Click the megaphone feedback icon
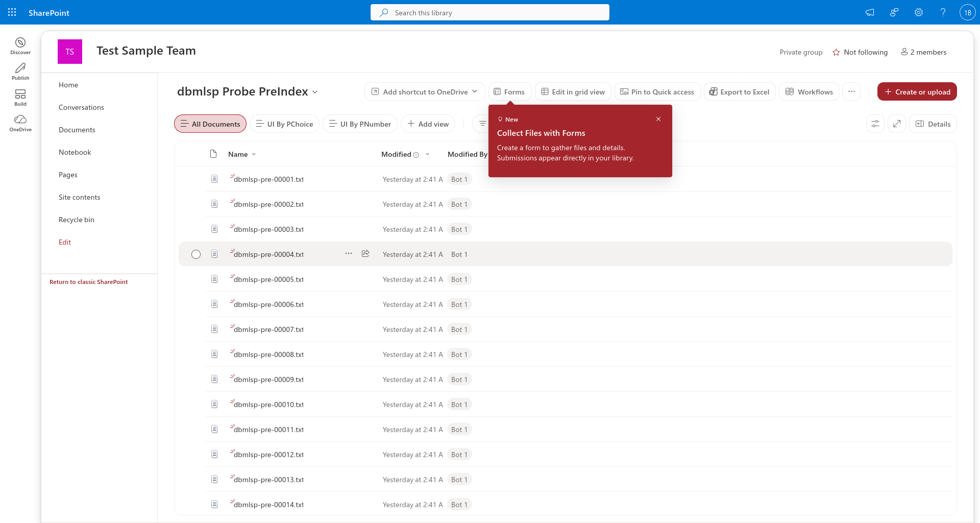The width and height of the screenshot is (980, 523). tap(870, 12)
